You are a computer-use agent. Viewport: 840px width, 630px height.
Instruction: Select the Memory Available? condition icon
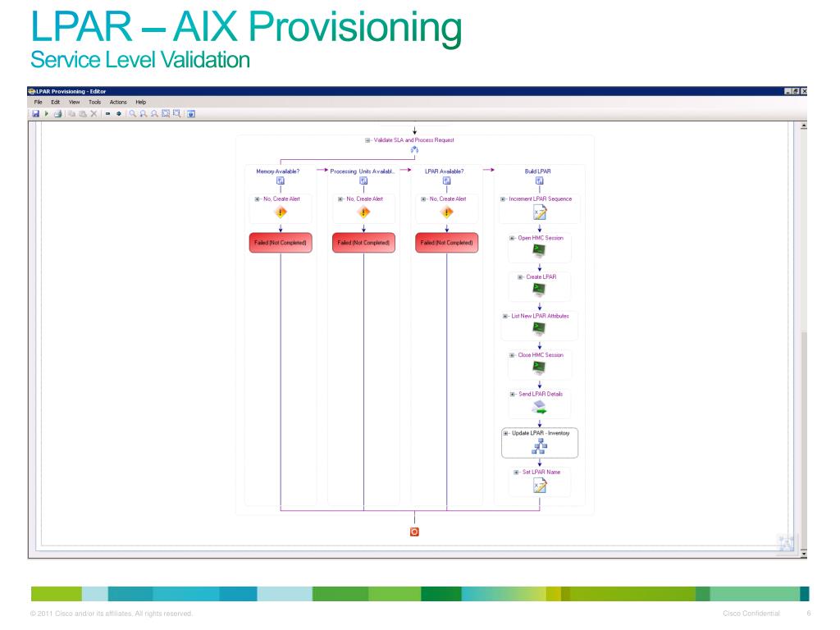pos(281,181)
